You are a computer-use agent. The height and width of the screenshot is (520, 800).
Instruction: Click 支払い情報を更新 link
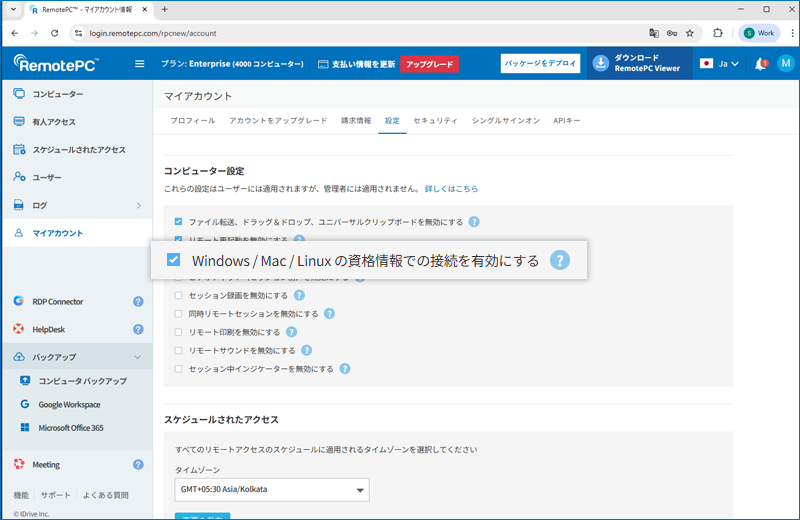pyautogui.click(x=357, y=64)
